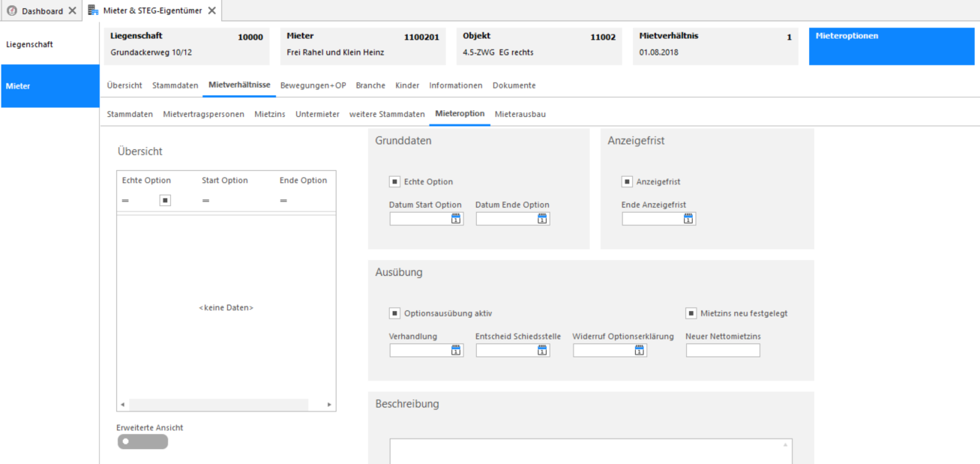Toggle Mietzins neu festgelegt checkbox

click(691, 313)
